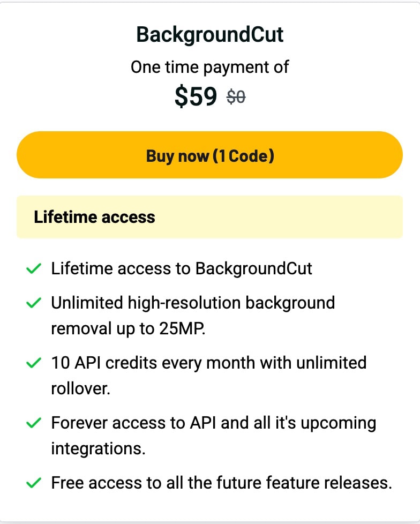Click the $59 price
The image size is (420, 524).
tap(196, 96)
